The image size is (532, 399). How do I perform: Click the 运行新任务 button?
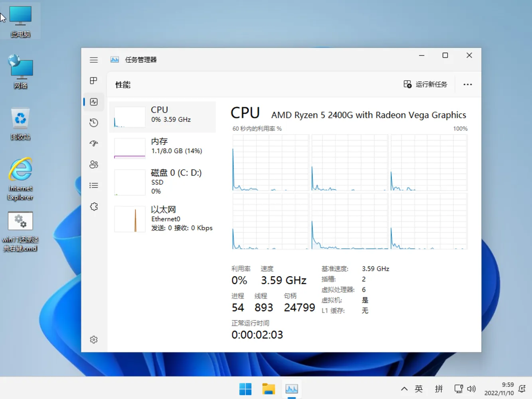click(x=425, y=84)
